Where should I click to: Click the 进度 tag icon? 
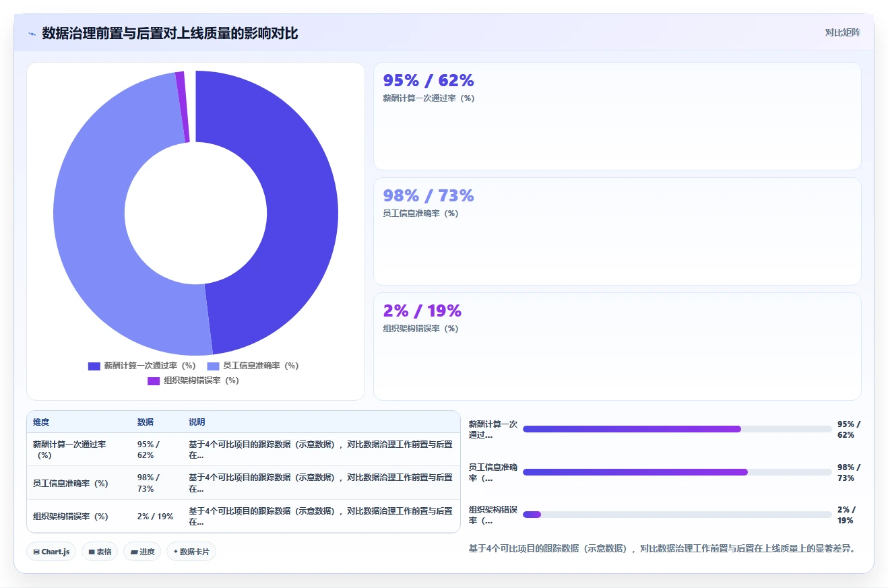134,552
